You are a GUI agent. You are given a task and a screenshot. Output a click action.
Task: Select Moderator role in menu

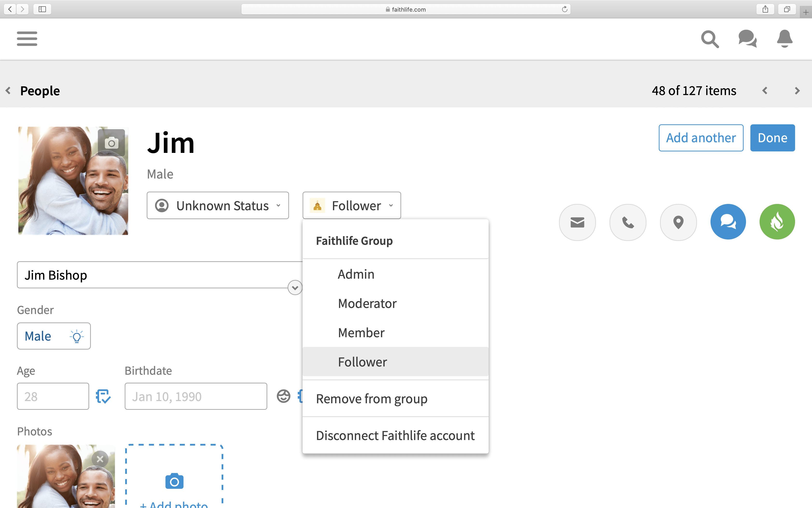click(x=395, y=303)
